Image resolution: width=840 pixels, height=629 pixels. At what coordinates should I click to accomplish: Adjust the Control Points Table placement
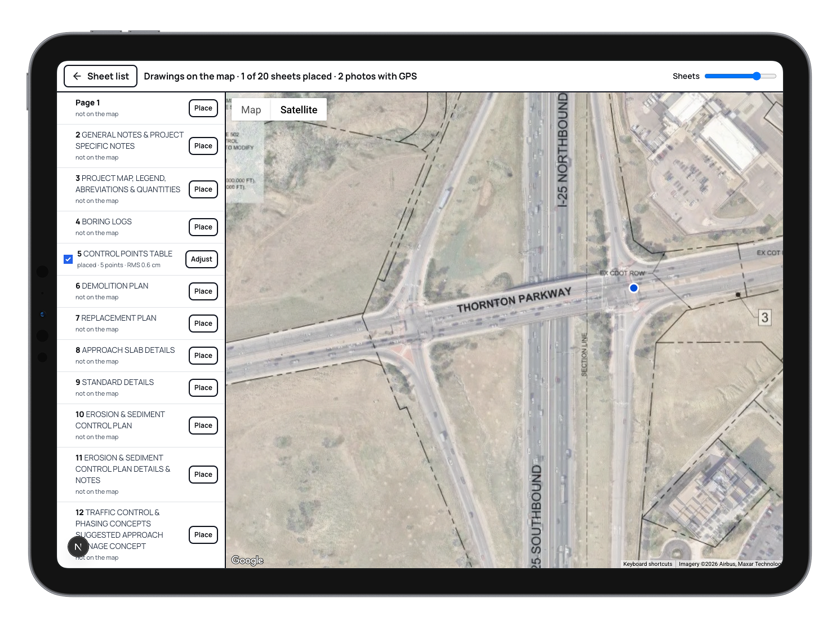coord(202,259)
